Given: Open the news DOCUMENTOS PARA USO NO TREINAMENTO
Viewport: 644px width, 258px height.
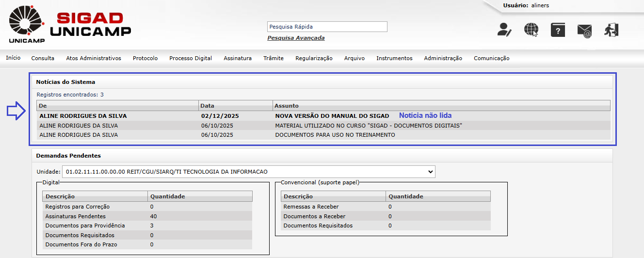Looking at the screenshot, I should coord(335,135).
